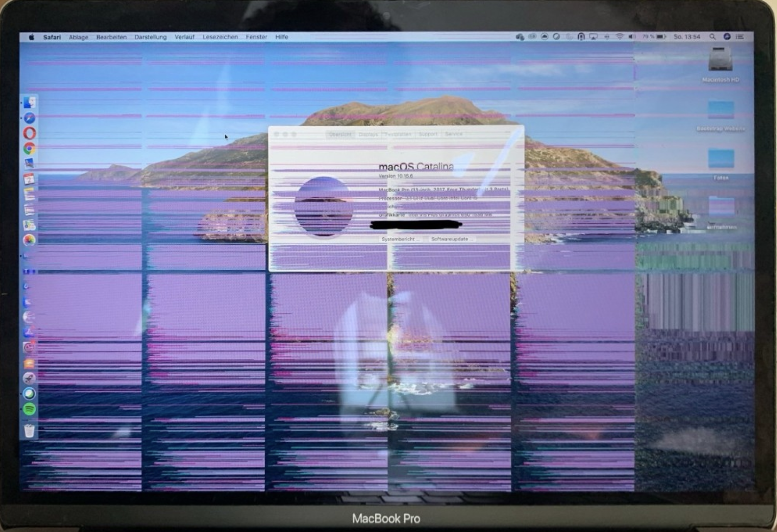
Task: Launch Safari from the Dock
Action: click(29, 118)
